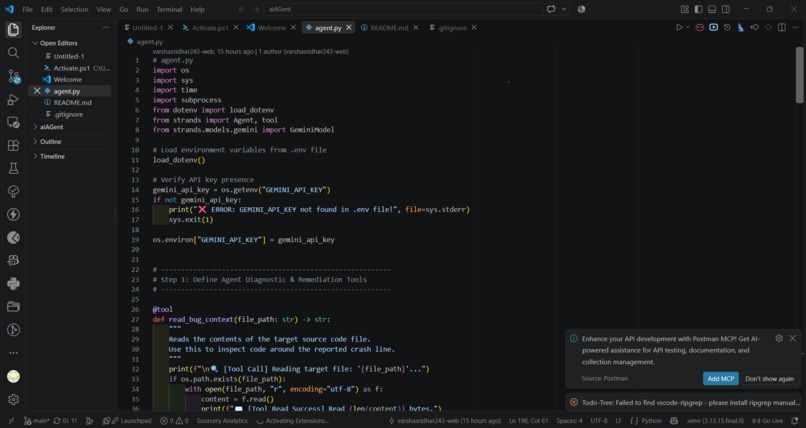The image size is (806, 428).
Task: Click the timeline history editor action icon
Action: click(x=727, y=27)
